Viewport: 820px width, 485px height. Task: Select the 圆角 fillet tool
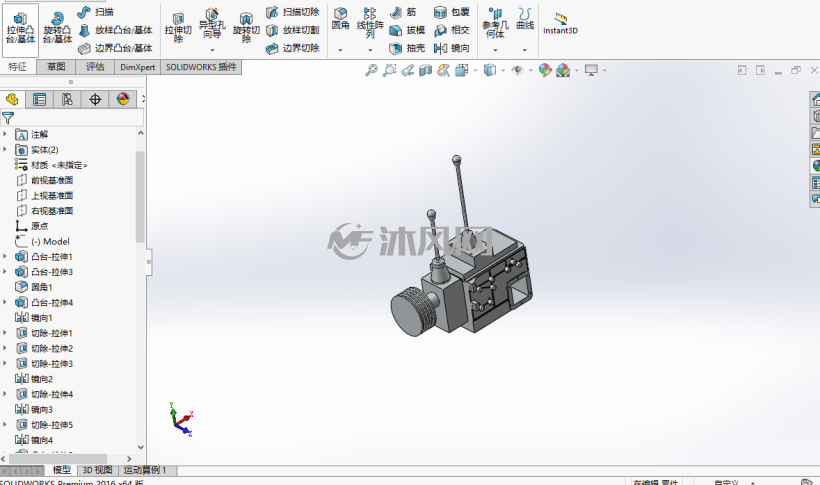point(340,19)
